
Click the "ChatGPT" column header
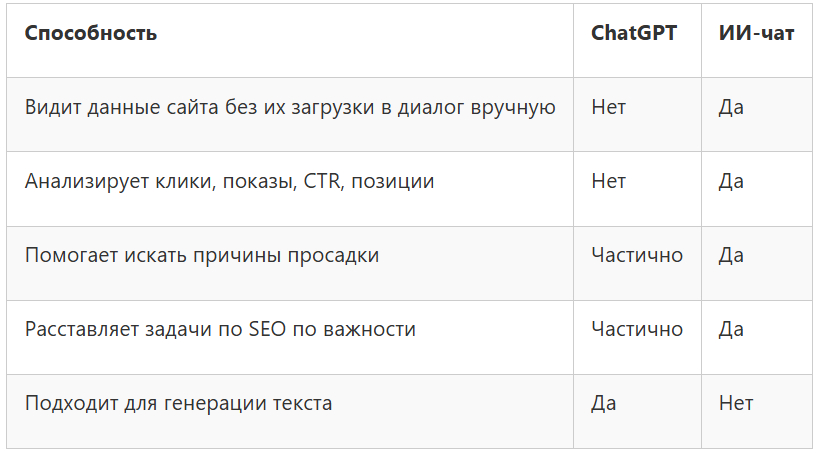634,33
